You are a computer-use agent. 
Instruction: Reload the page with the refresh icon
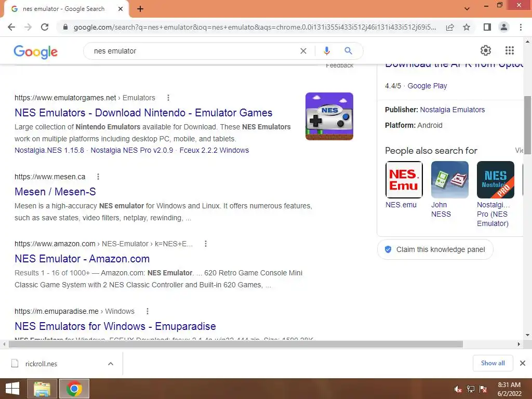tap(45, 27)
